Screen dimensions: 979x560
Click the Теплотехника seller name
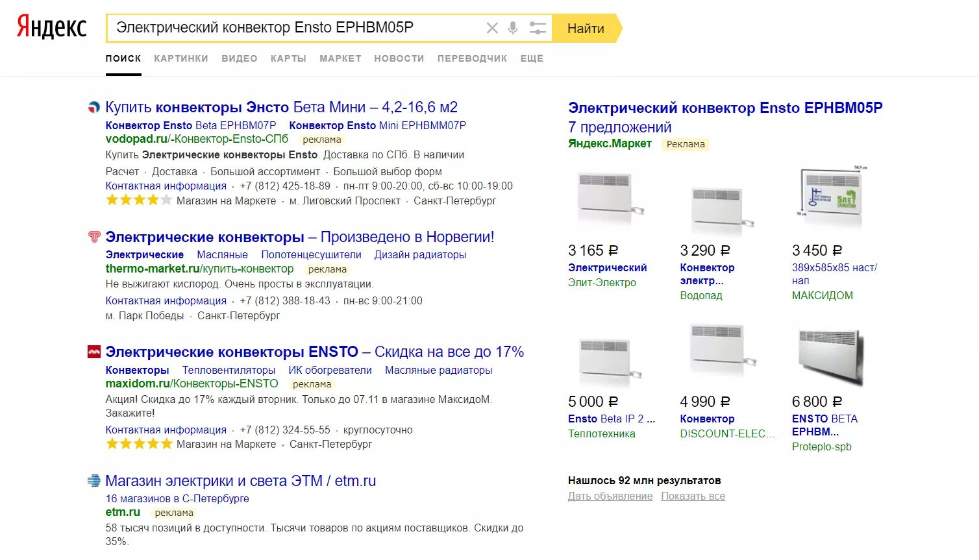point(601,433)
